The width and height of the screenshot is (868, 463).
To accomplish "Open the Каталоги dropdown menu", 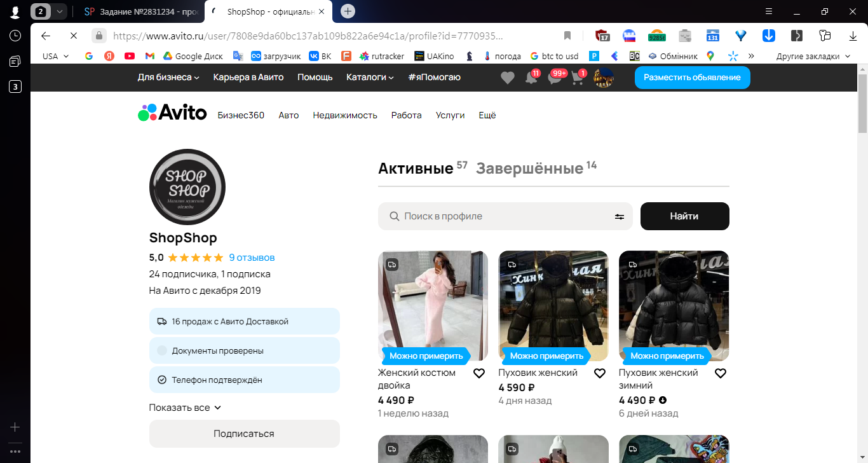I will 370,77.
